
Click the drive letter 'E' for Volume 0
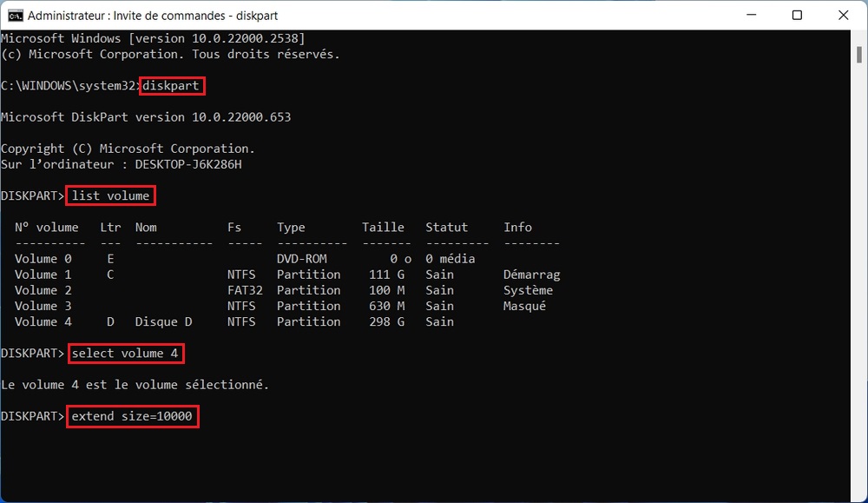click(111, 259)
